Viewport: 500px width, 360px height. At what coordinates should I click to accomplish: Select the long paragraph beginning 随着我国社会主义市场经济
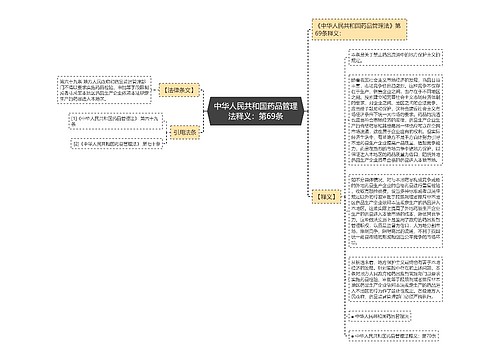click(395, 120)
